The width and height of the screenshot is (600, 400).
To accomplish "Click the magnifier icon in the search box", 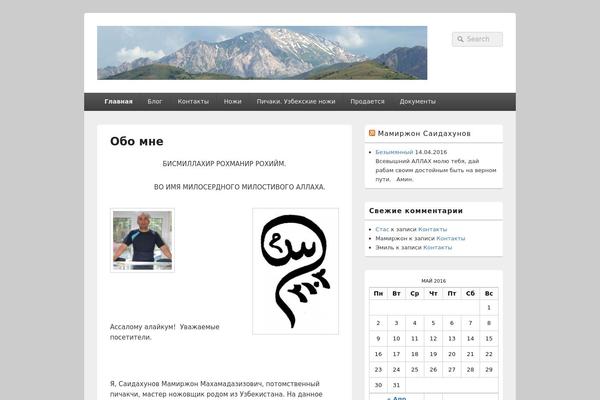I will (x=460, y=39).
